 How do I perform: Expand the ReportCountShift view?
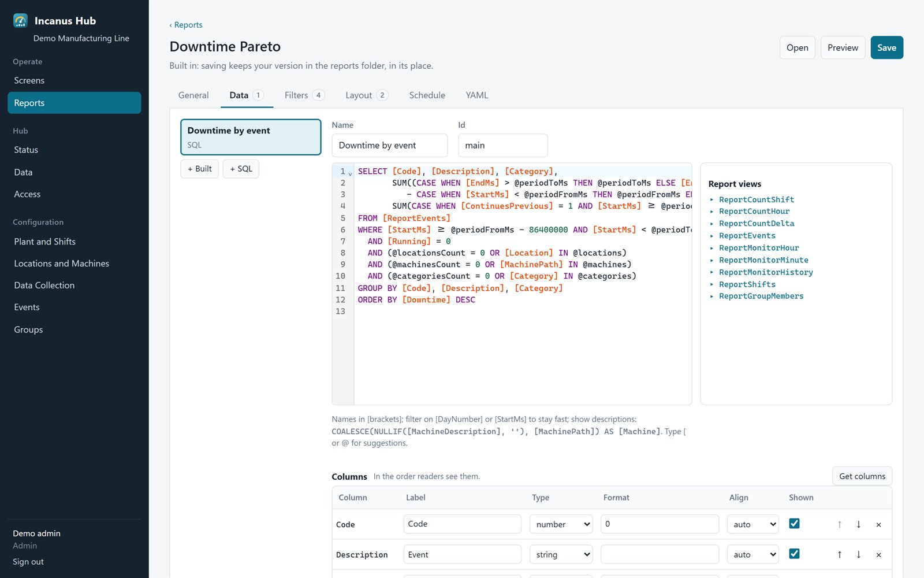tap(756, 199)
